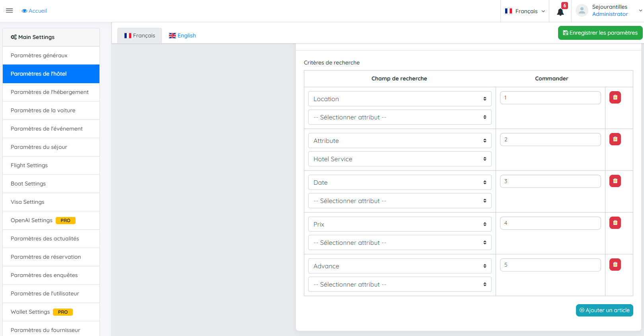Open the hamburger menu icon
The image size is (644, 336).
pyautogui.click(x=10, y=11)
